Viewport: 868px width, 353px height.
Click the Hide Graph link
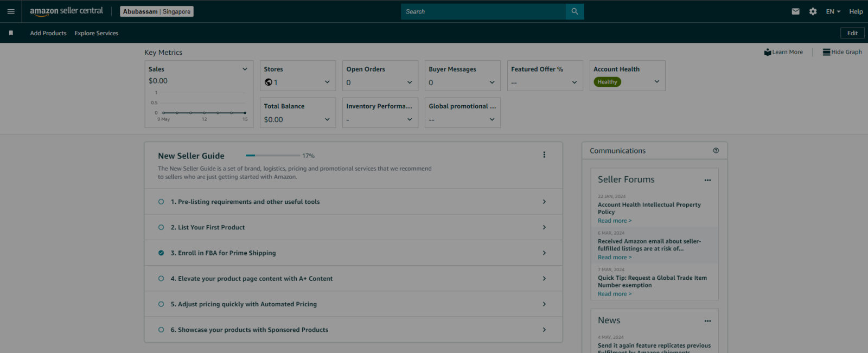(843, 52)
